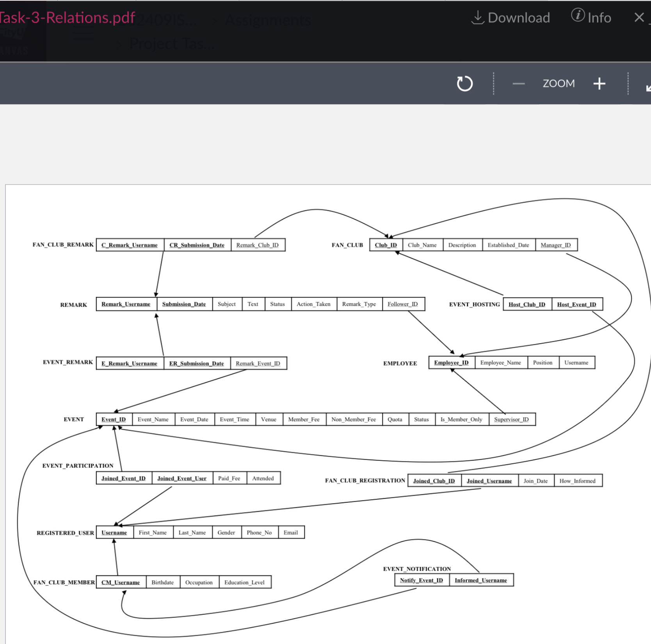The image size is (651, 644).
Task: Click the 'EVENT_HOSTING' relation name
Action: click(x=475, y=305)
